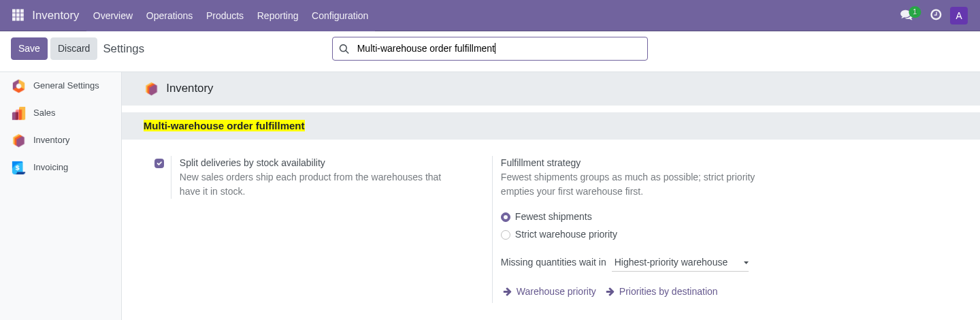Select Strict warehouse priority radio option
Screen dimensions: 980x320
click(506, 235)
